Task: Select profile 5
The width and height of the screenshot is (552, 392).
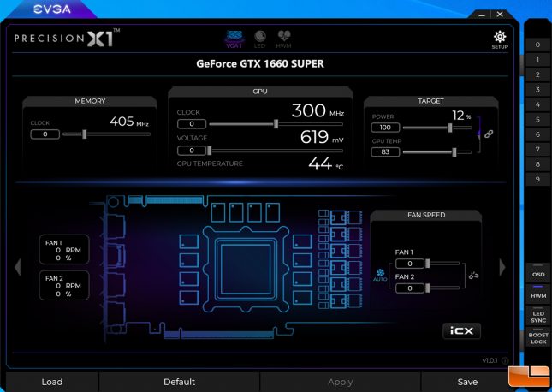Action: (x=537, y=119)
